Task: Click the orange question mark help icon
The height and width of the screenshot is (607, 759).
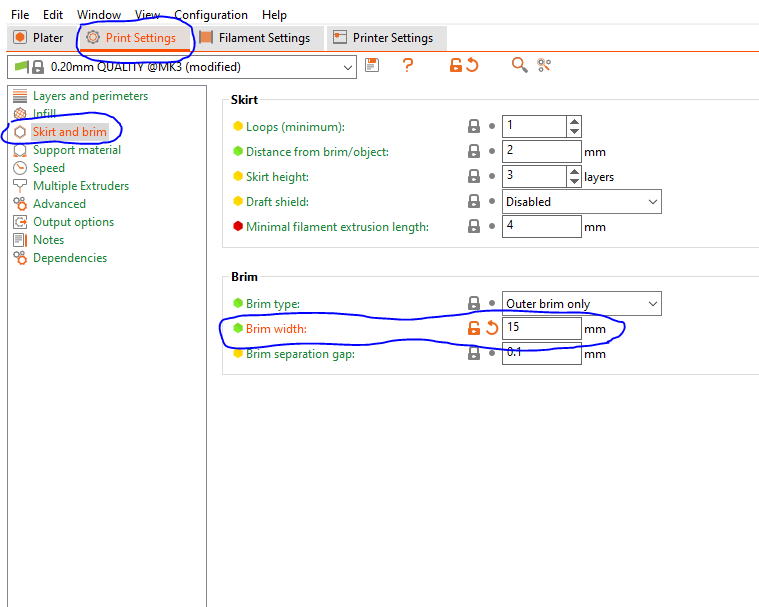Action: coord(407,66)
